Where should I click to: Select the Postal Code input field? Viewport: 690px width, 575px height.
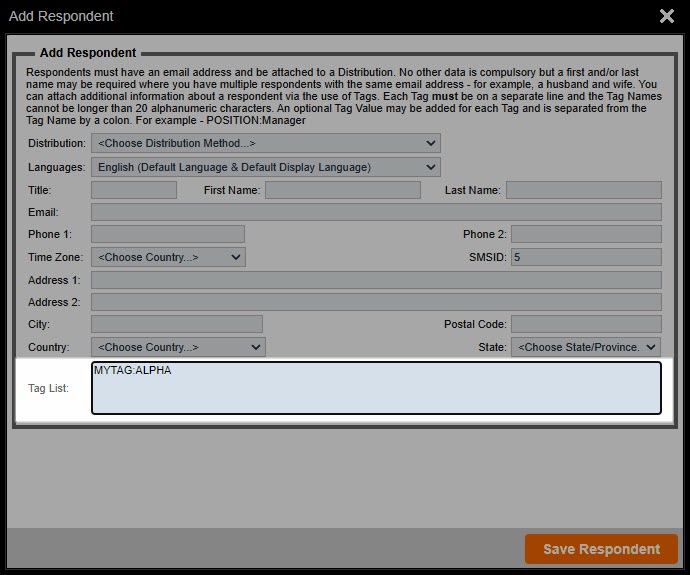pos(585,324)
